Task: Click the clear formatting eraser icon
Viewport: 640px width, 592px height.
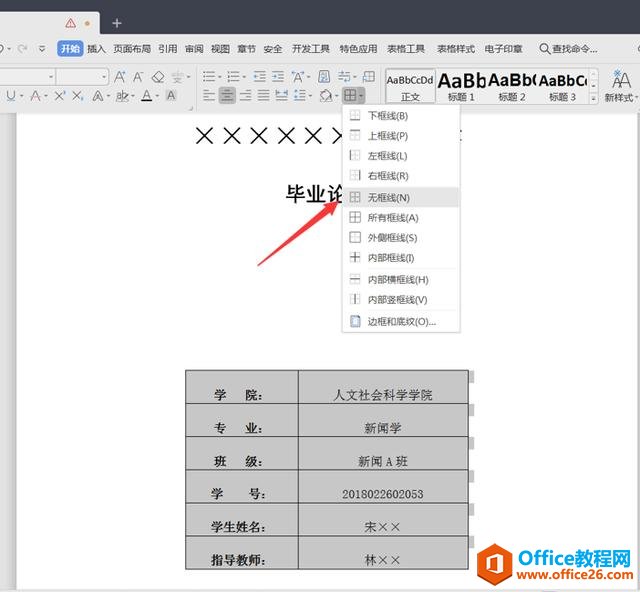Action: click(x=158, y=76)
